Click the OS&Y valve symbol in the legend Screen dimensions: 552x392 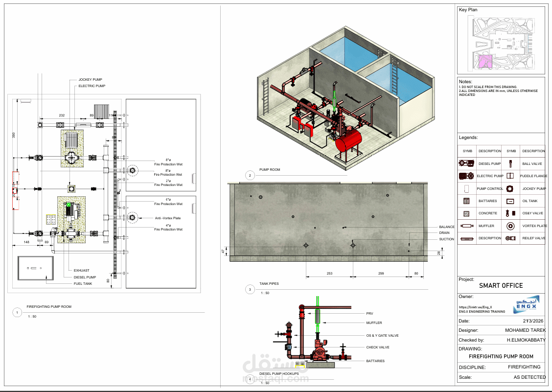[x=510, y=213]
